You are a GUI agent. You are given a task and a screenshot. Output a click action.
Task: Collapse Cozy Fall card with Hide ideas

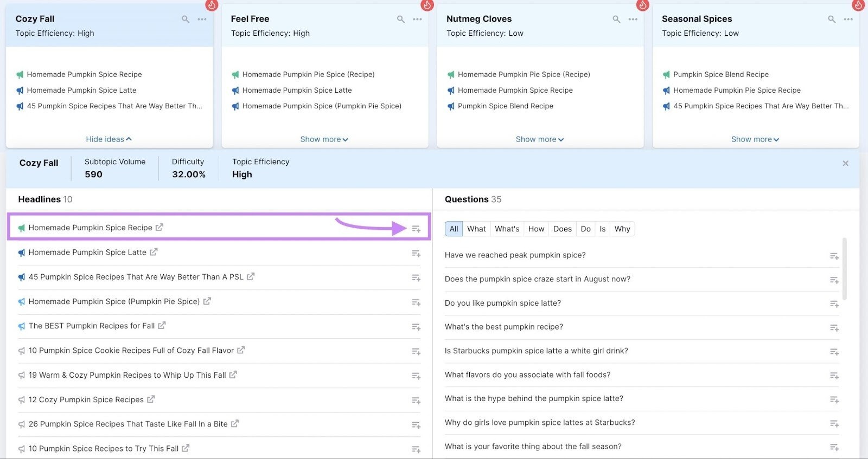pyautogui.click(x=108, y=139)
